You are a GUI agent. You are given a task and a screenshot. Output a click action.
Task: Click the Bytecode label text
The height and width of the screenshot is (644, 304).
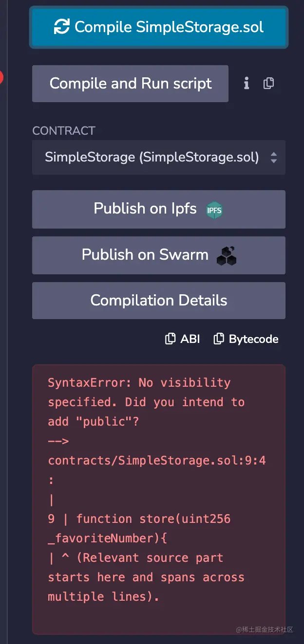click(x=254, y=339)
